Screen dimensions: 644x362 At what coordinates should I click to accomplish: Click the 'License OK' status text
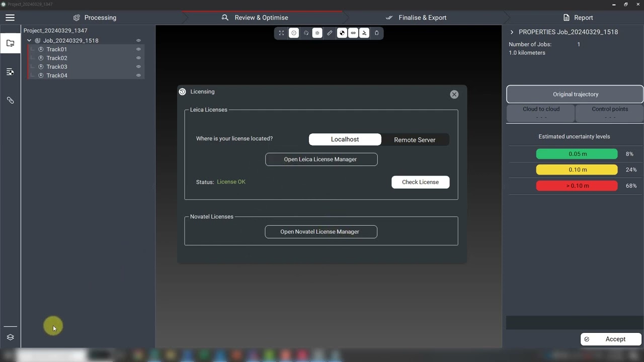231,182
